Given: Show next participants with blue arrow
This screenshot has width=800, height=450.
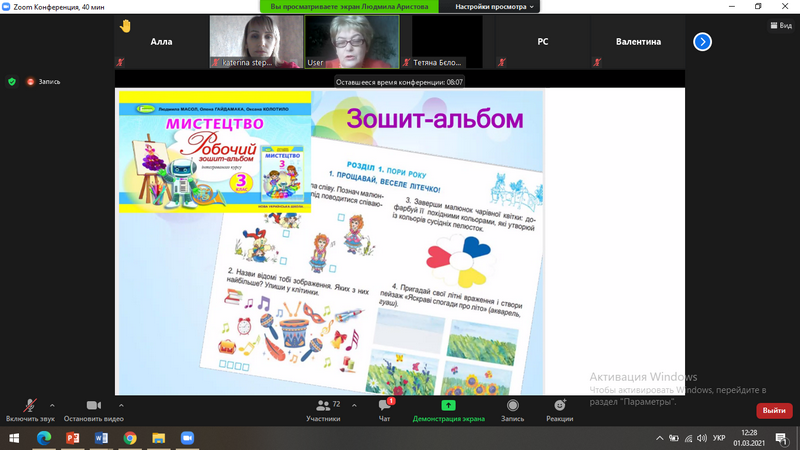Looking at the screenshot, I should [x=702, y=42].
